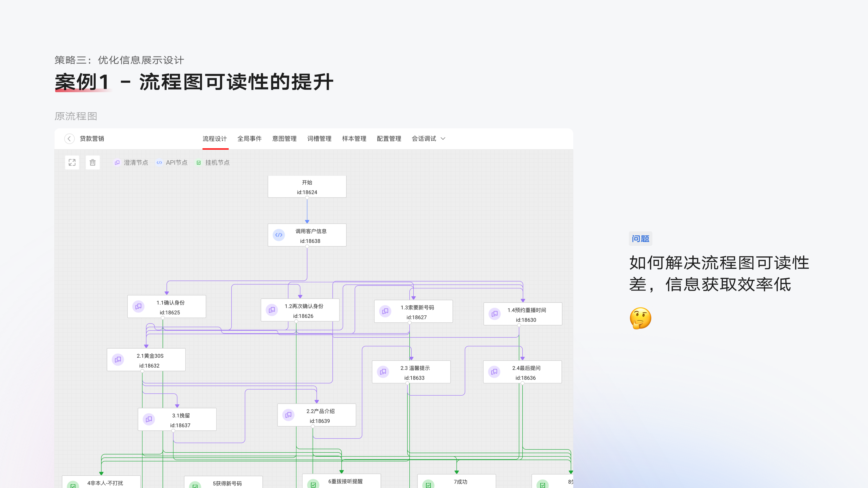Open the 会话调试 tab
This screenshot has width=868, height=488.
(x=424, y=139)
